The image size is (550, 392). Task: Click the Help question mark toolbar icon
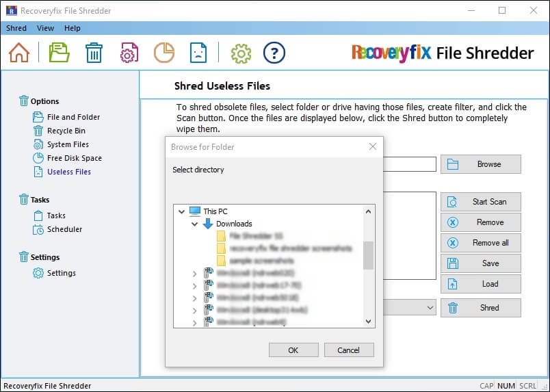click(274, 53)
